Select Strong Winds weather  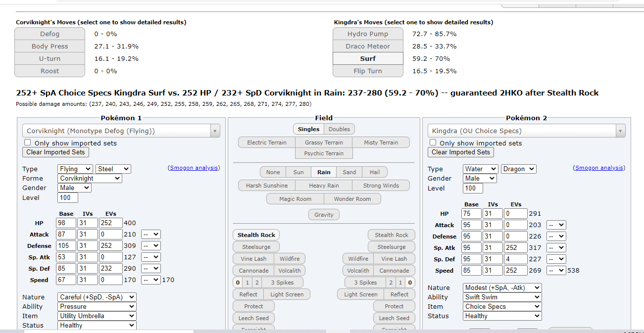tap(381, 186)
